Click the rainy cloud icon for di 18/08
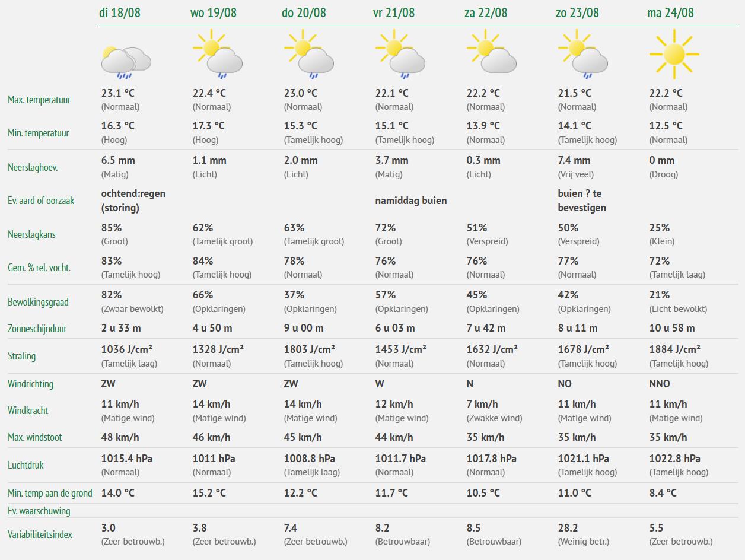This screenshot has height=560, width=745. pyautogui.click(x=126, y=62)
